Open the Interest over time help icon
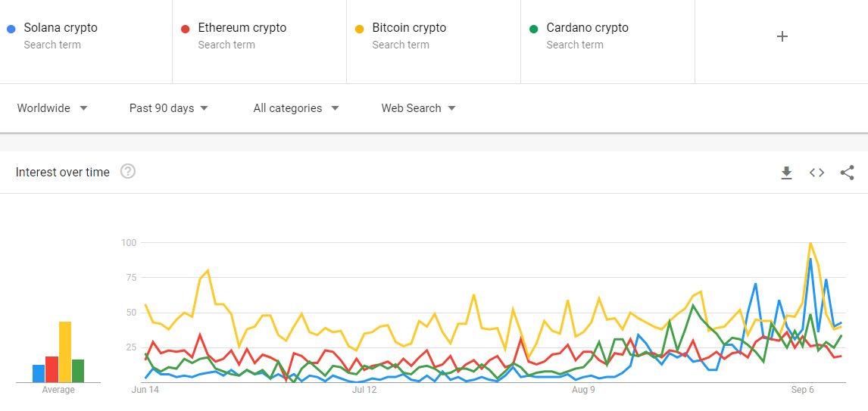Image resolution: width=868 pixels, height=411 pixels. 128,172
